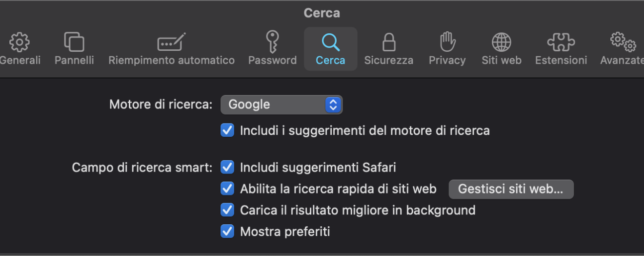
Task: Toggle Abilita la ricerca rapida di siti web
Action: coord(227,189)
